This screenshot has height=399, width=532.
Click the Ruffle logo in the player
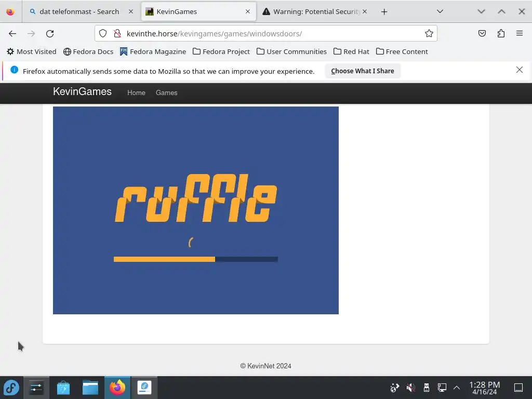196,198
